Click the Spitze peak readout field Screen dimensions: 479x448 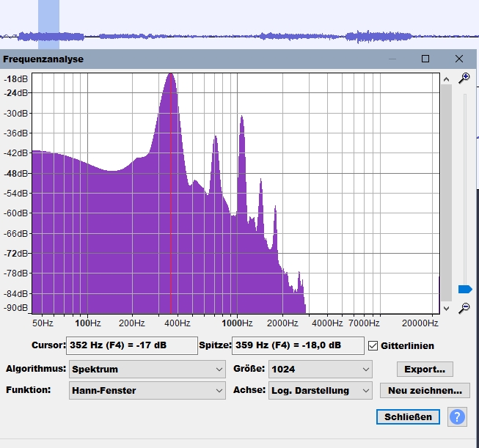point(297,345)
